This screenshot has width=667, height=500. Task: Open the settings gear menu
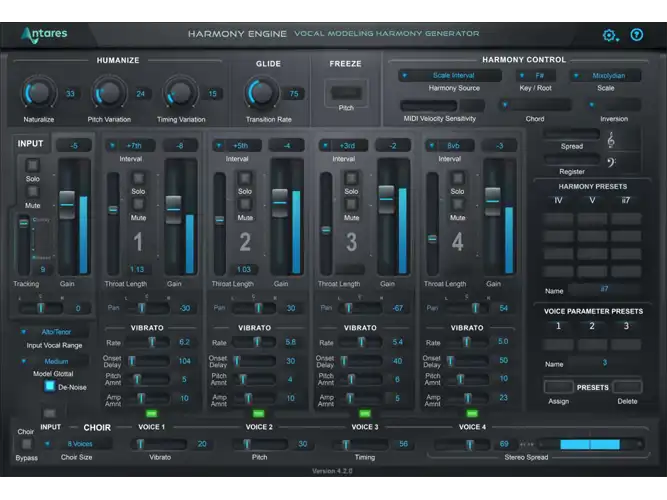pos(610,35)
